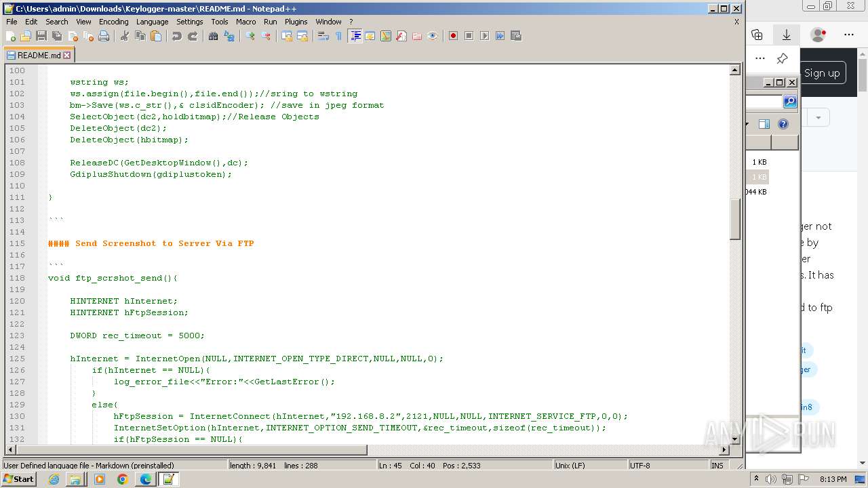868x488 pixels.
Task: Run macro multiple times icon
Action: pyautogui.click(x=500, y=36)
